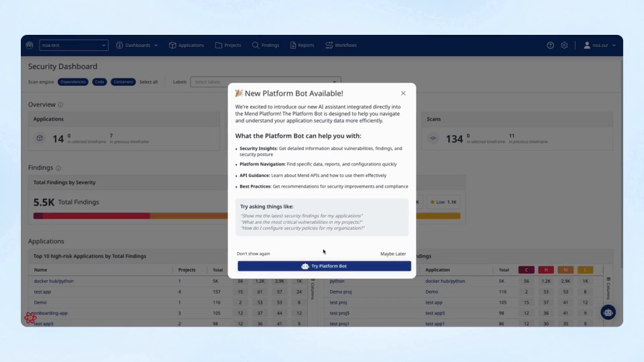Click Maybe Later in the dialog

pyautogui.click(x=393, y=253)
